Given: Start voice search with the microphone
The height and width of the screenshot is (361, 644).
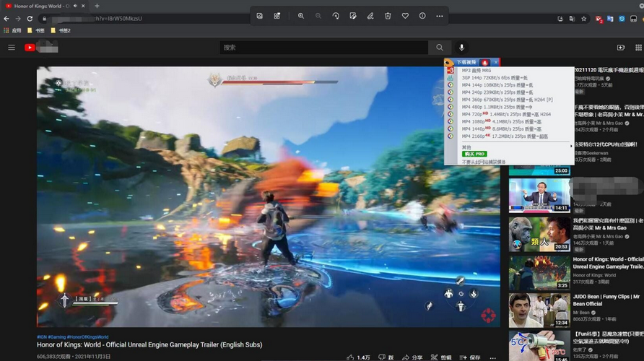Looking at the screenshot, I should 461,48.
